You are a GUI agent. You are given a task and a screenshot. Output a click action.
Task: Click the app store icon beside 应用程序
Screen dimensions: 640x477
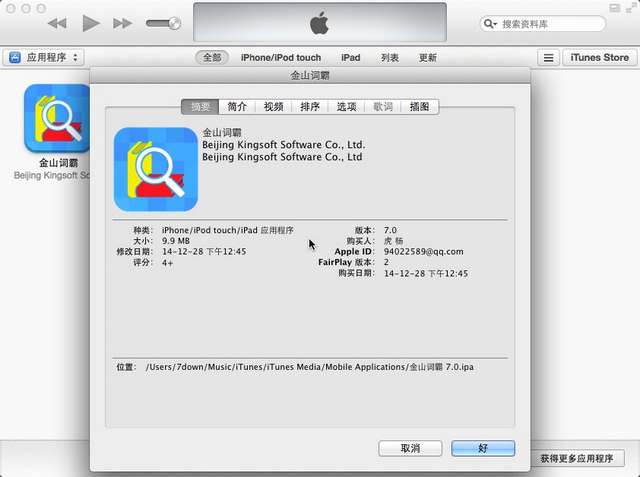[x=15, y=58]
